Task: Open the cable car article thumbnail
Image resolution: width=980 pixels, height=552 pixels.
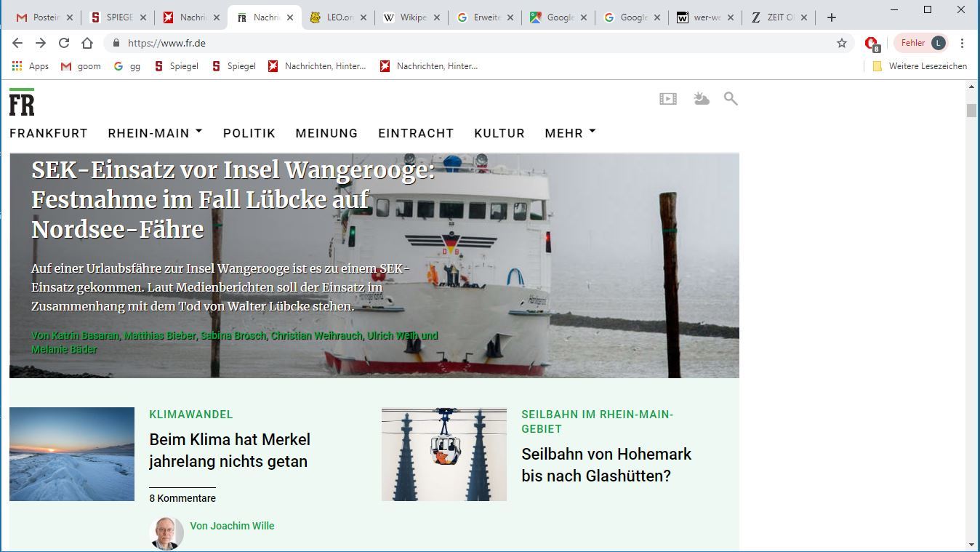Action: [x=444, y=454]
